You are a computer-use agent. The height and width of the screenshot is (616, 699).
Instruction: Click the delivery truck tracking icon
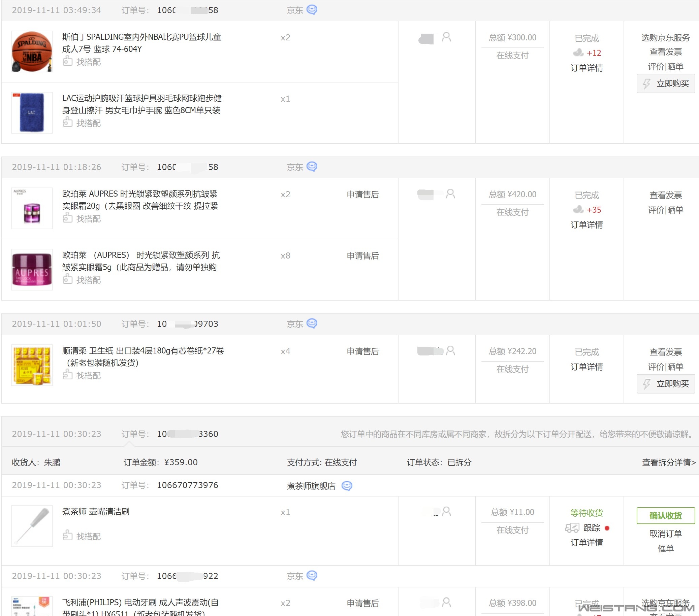[572, 528]
